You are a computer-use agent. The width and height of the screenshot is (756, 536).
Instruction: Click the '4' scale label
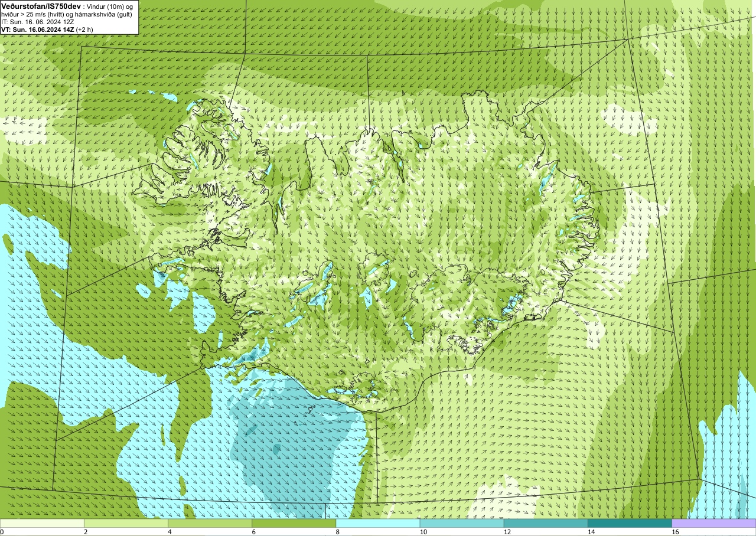(x=170, y=532)
